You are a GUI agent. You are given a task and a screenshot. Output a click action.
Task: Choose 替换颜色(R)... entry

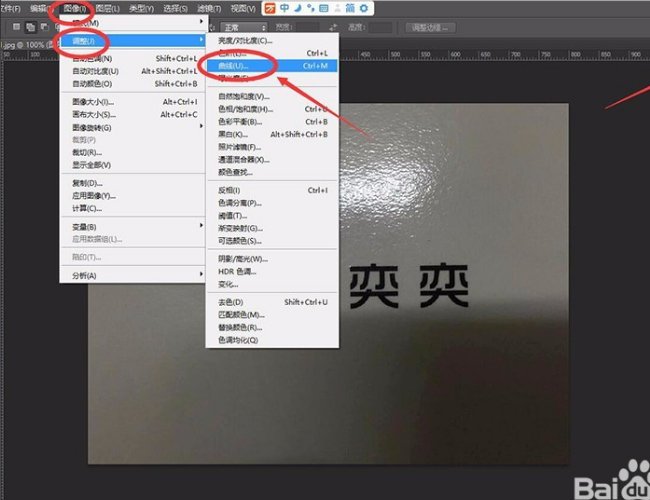pos(272,328)
